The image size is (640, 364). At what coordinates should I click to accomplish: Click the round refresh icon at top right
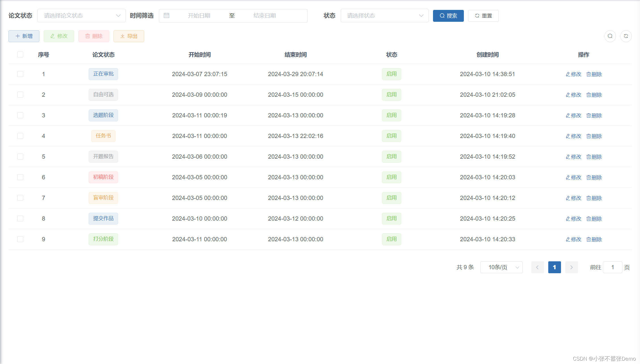click(626, 36)
